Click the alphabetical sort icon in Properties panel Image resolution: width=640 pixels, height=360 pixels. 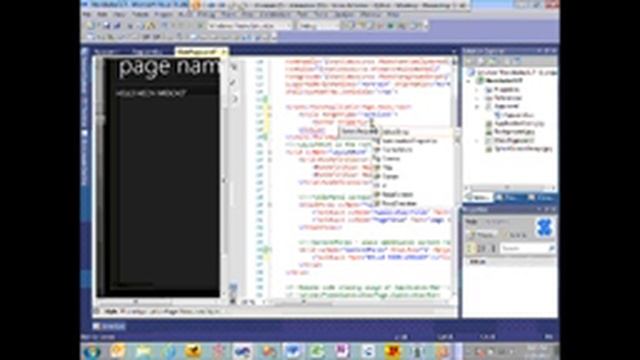481,248
